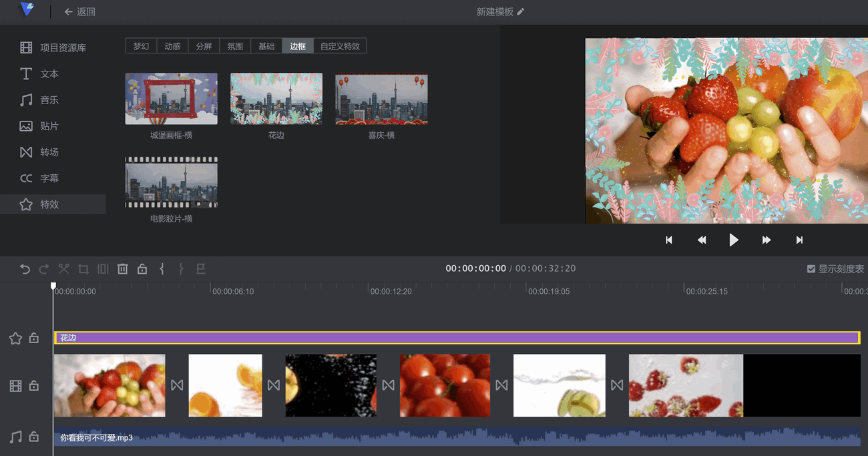The width and height of the screenshot is (868, 456).
Task: Toggle the 显示刻度表 checkbox
Action: click(811, 269)
